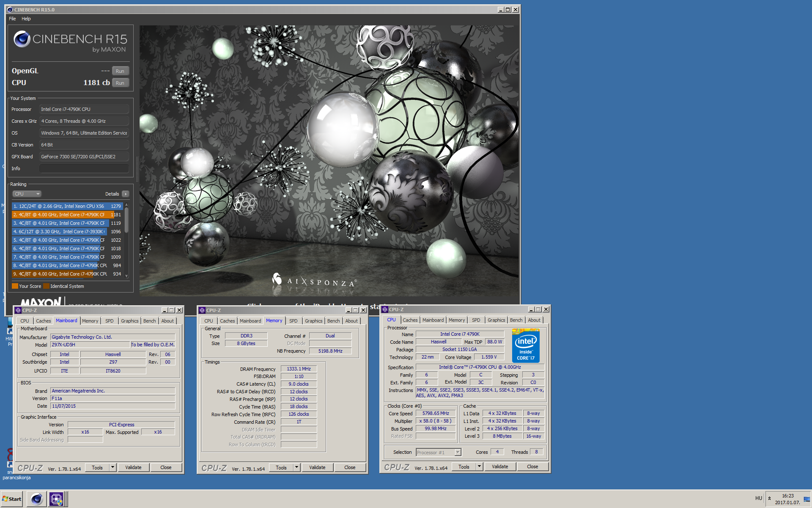Click the Info input field

(x=84, y=168)
